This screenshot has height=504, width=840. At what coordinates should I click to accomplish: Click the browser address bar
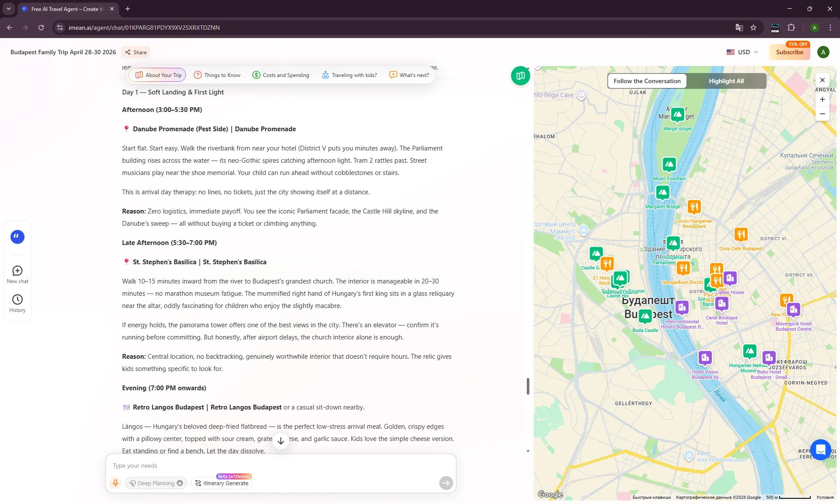coord(394,28)
